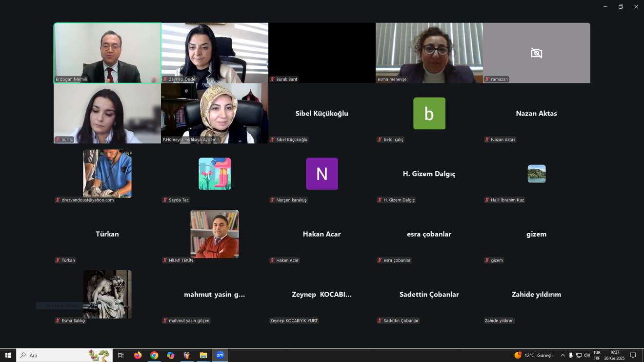Image resolution: width=644 pixels, height=362 pixels.
Task: Open the volume control in the system tray
Action: pos(587,355)
